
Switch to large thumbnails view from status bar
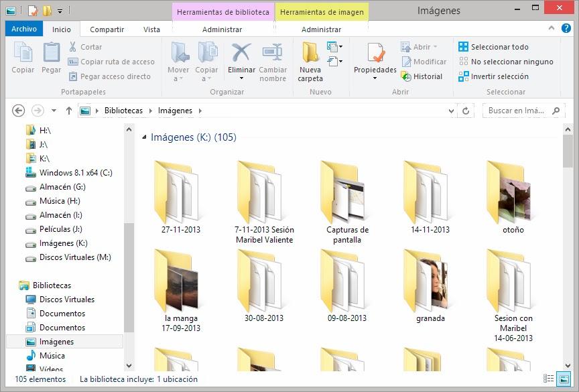point(563,379)
